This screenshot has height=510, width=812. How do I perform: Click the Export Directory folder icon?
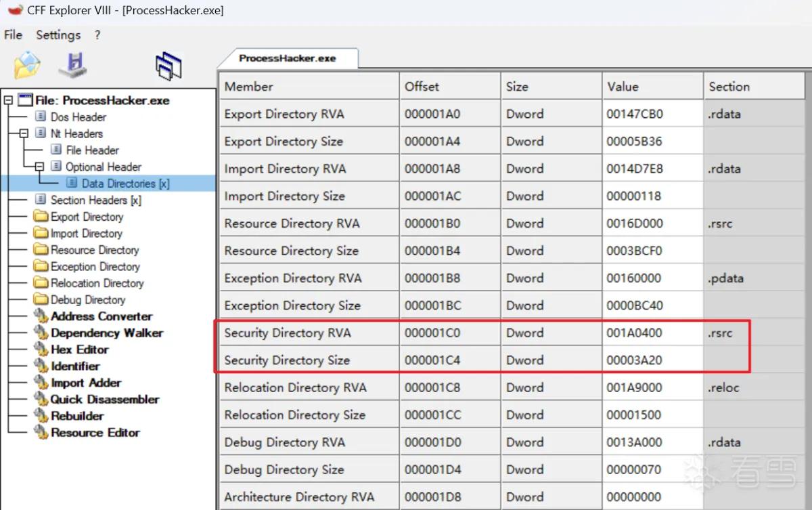tap(41, 217)
